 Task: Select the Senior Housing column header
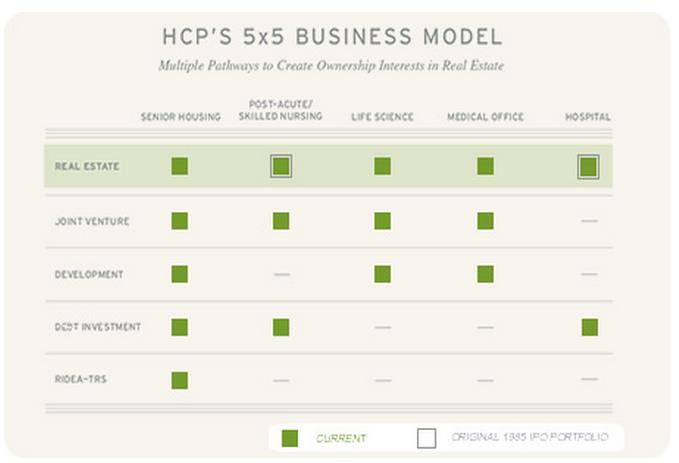(x=180, y=117)
